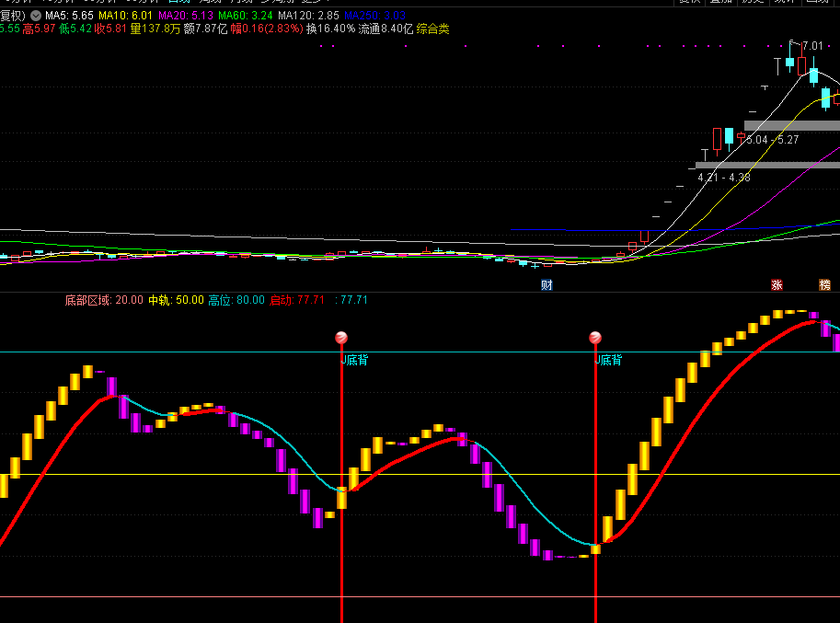The image size is (840, 623).
Task: Click the 中轨: 50.00 indicator label
Action: tap(177, 300)
